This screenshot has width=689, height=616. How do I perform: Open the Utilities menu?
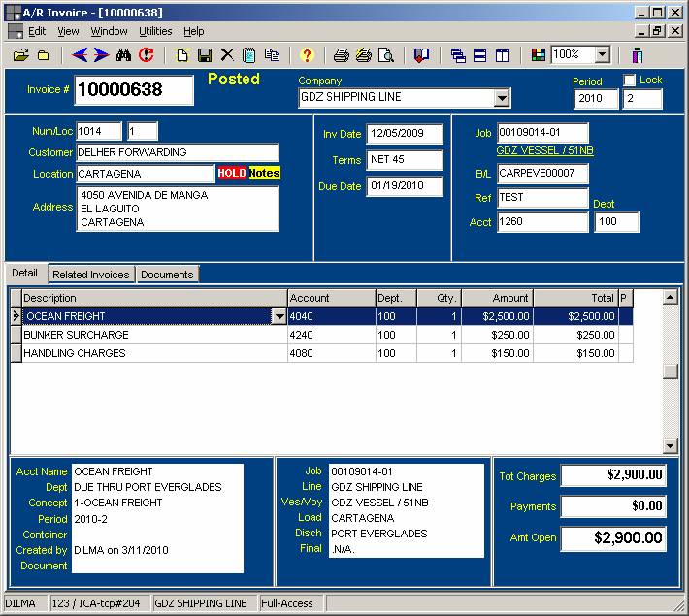155,31
